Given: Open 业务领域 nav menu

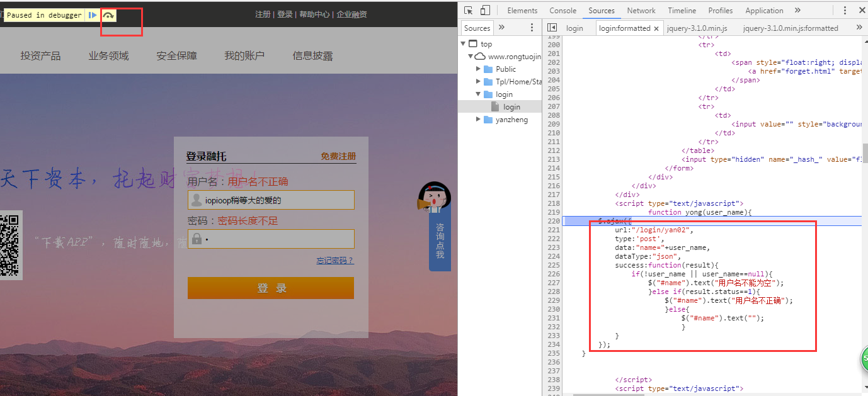Looking at the screenshot, I should (x=108, y=56).
